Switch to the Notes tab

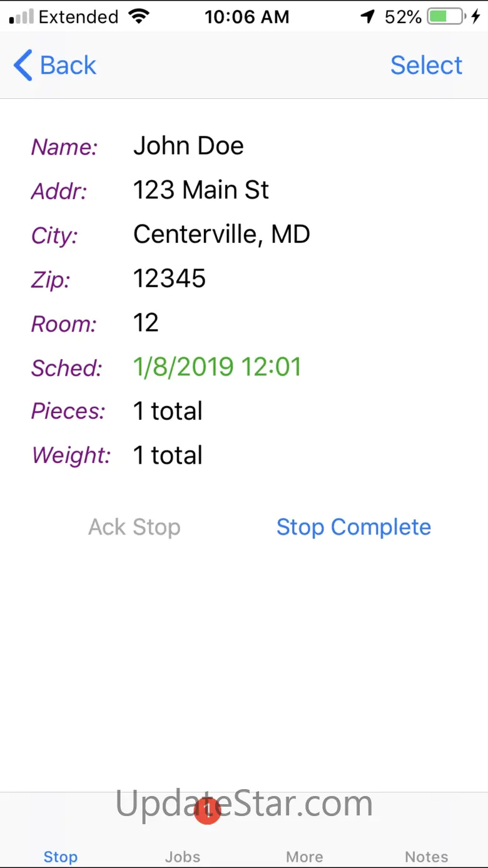click(x=427, y=856)
